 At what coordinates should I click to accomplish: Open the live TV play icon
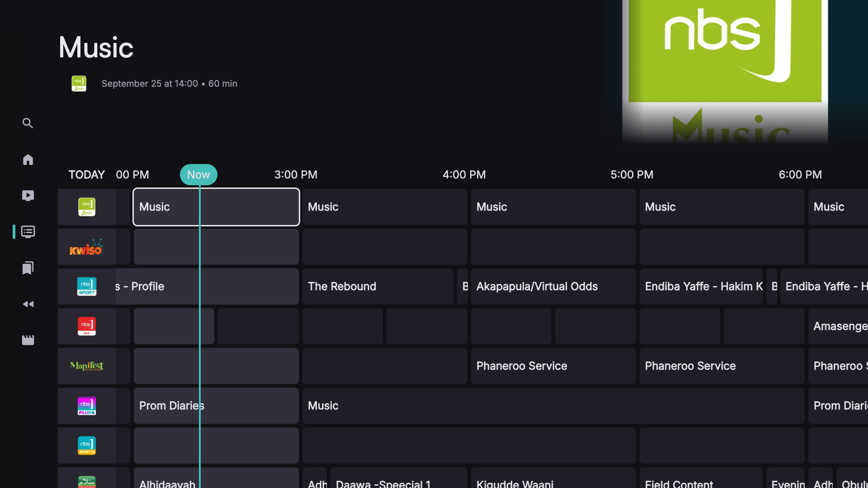pyautogui.click(x=28, y=196)
